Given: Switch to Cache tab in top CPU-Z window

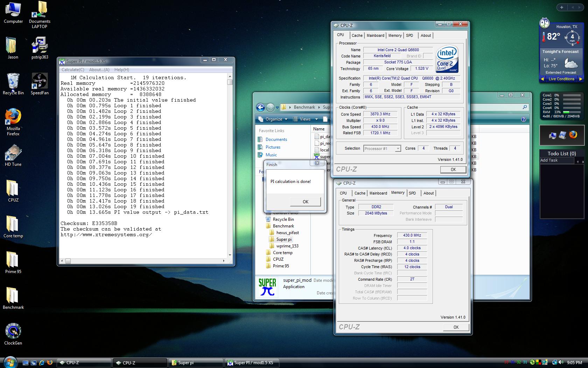Looking at the screenshot, I should (x=357, y=35).
